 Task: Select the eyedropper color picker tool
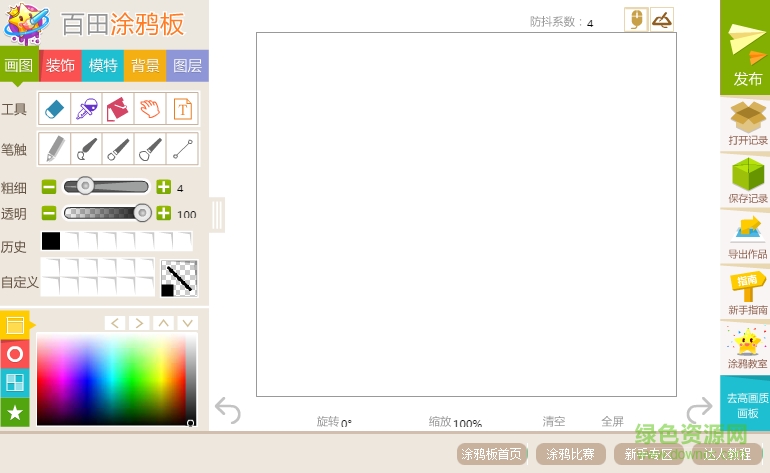pos(86,109)
